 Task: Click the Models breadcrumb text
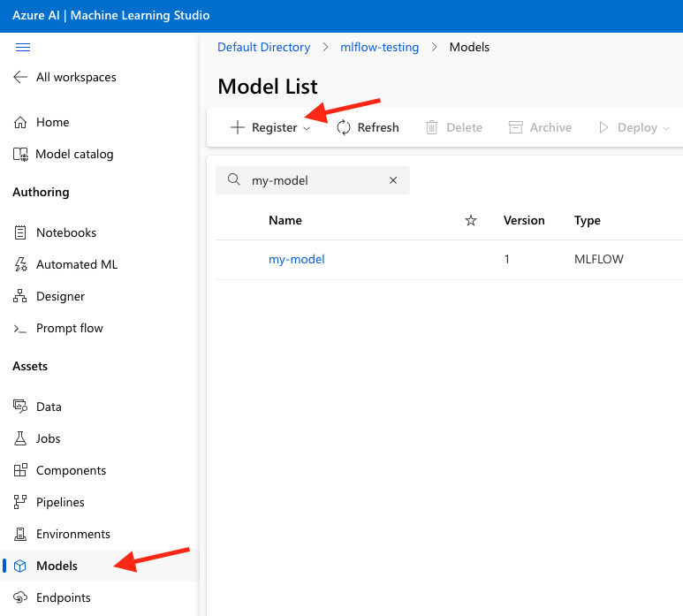tap(469, 47)
